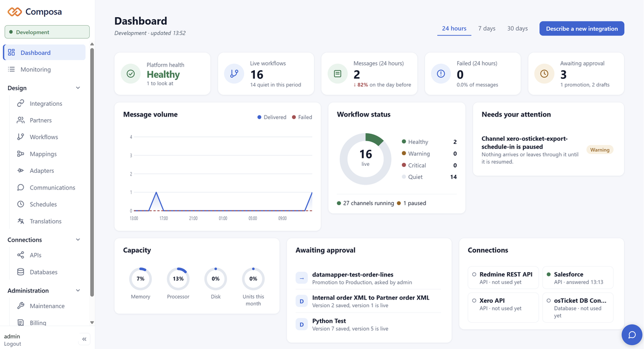
Task: Click sidebar scrollbar up arrow
Action: pyautogui.click(x=92, y=45)
